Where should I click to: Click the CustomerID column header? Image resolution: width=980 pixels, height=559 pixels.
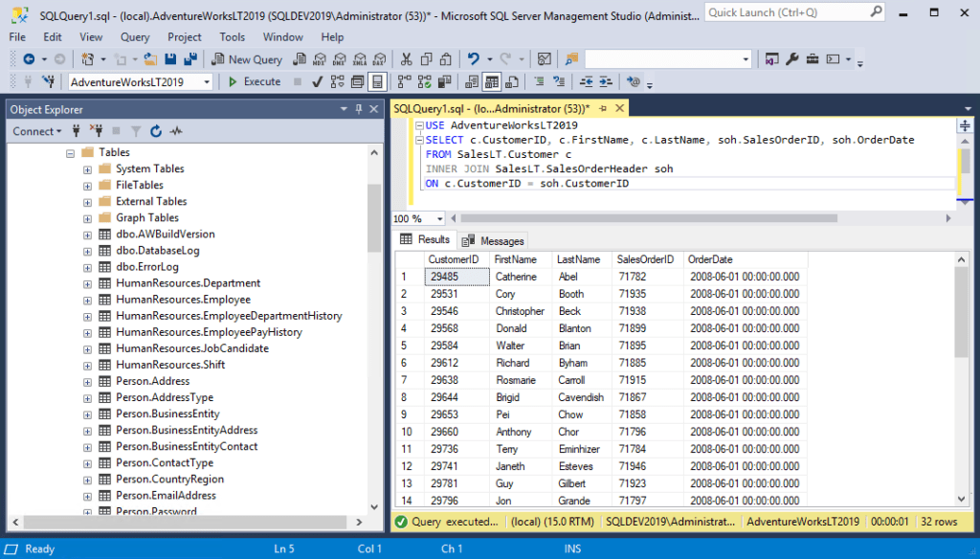pos(457,259)
